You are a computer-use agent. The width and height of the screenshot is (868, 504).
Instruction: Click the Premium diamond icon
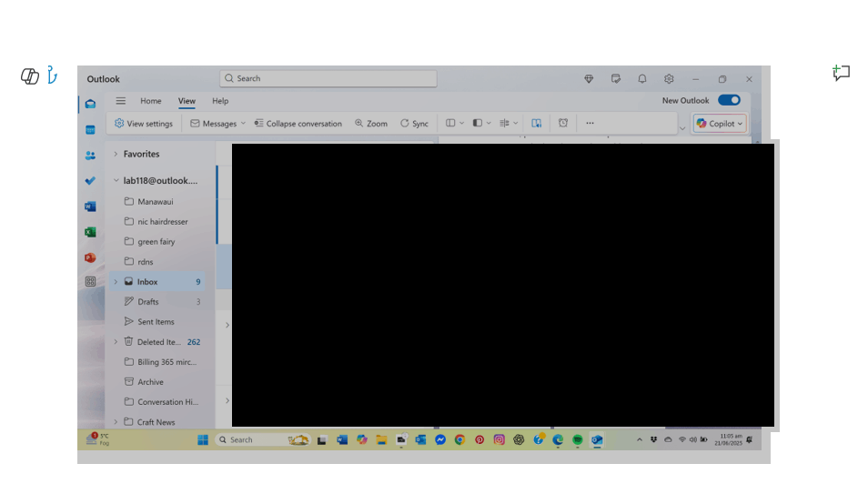589,78
